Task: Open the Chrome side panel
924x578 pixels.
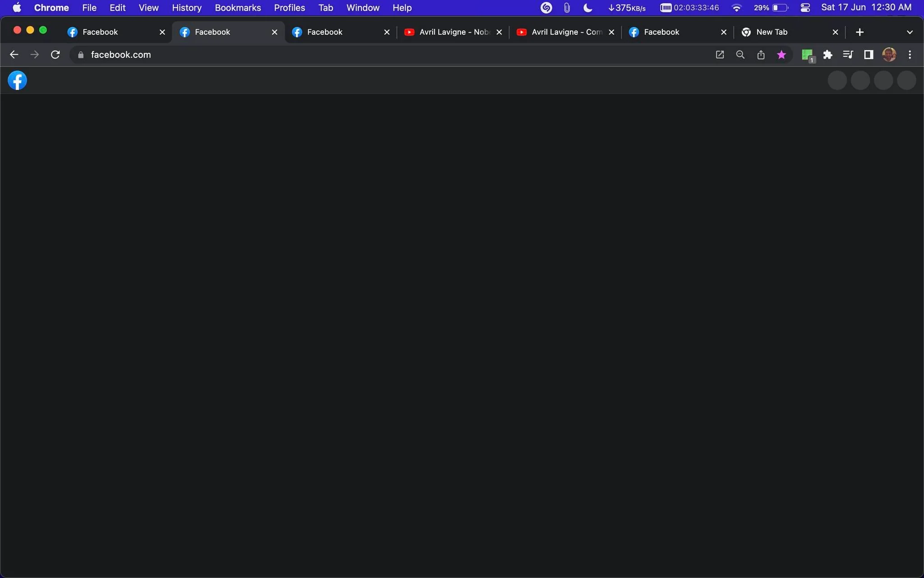Action: pos(869,55)
